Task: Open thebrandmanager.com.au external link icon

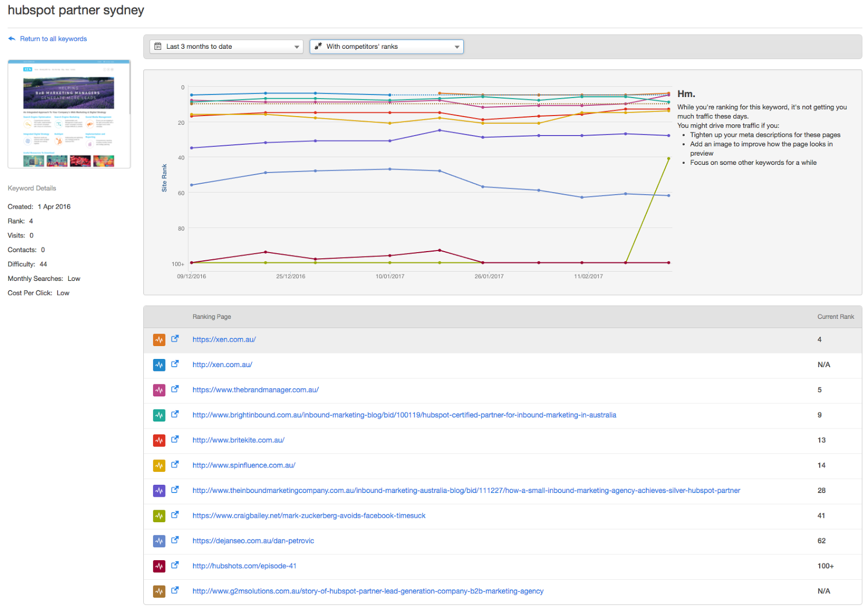Action: click(175, 389)
